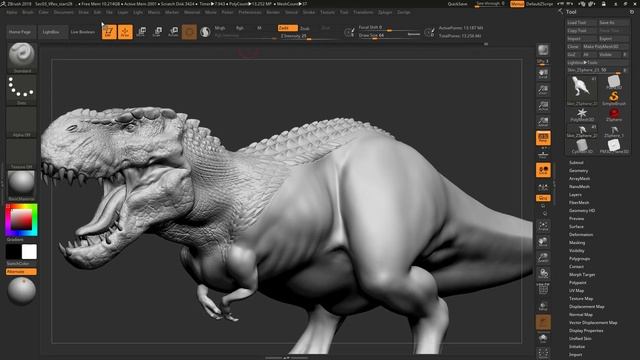Toggle Live Boolean

coord(82,32)
